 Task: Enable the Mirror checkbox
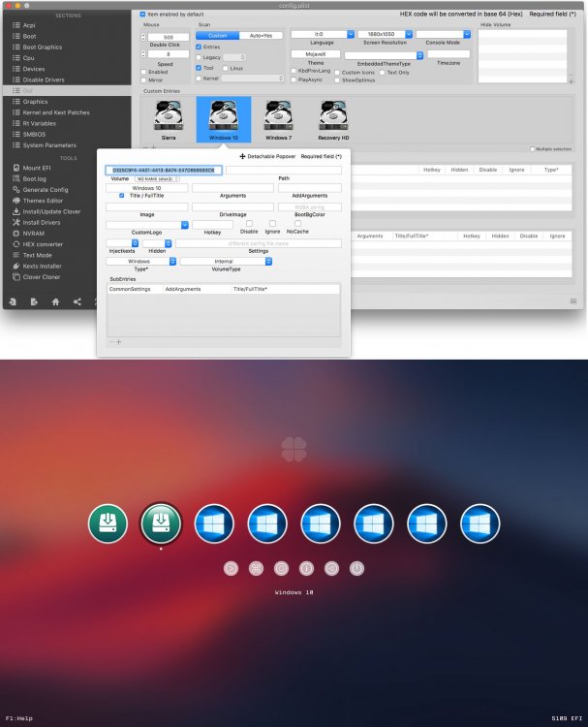click(143, 80)
